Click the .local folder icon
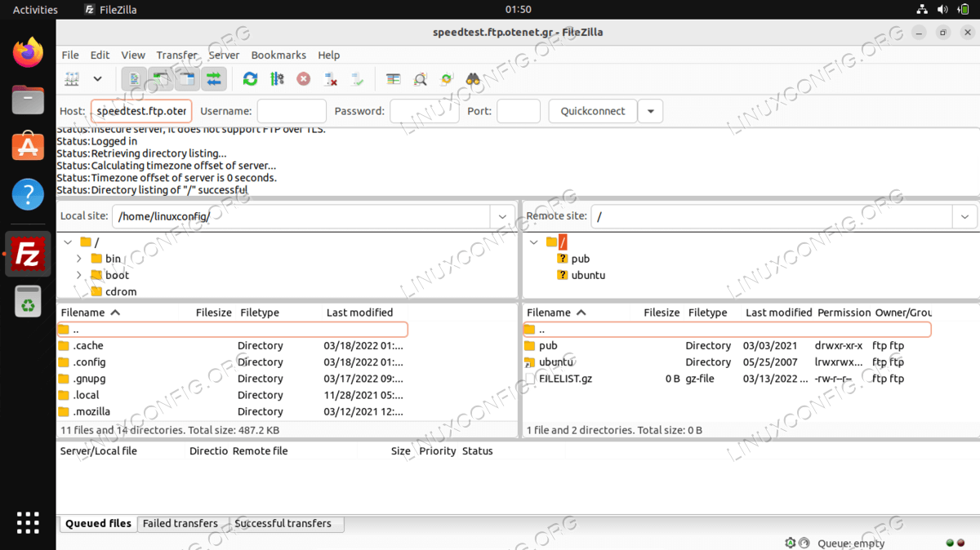The image size is (980, 550). [x=64, y=395]
